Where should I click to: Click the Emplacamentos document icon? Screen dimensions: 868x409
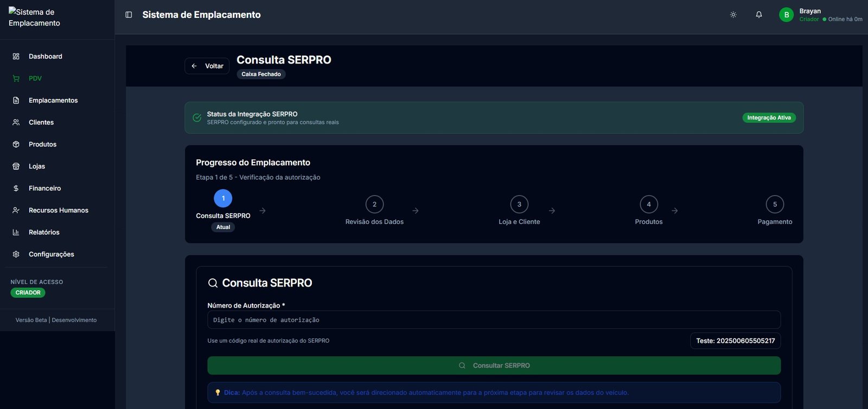click(16, 100)
